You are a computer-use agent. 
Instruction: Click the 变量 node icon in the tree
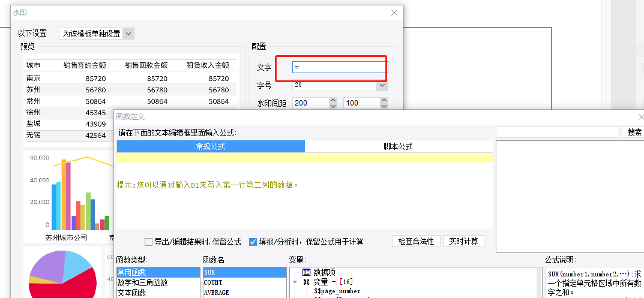pyautogui.click(x=306, y=282)
